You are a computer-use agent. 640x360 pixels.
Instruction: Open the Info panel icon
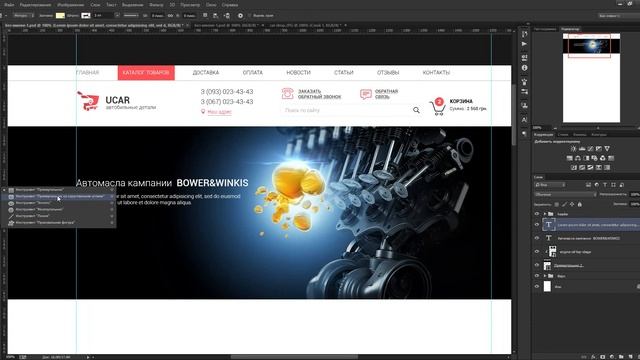pyautogui.click(x=524, y=68)
